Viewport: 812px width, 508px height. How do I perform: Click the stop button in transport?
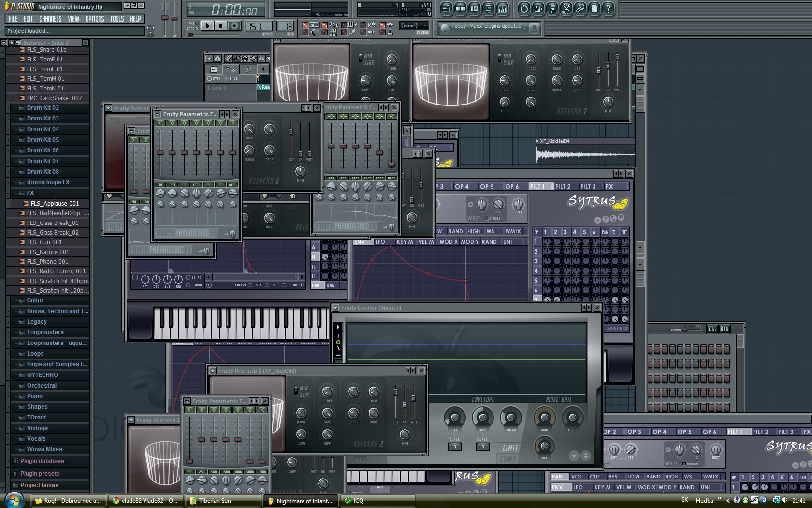(221, 26)
